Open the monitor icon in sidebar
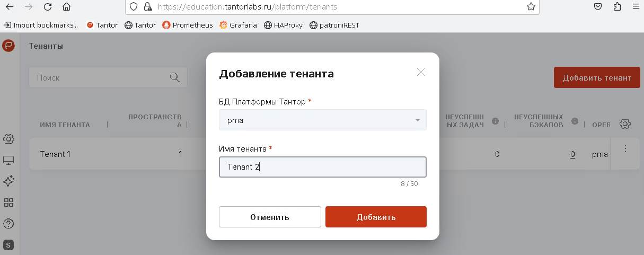Viewport: 644px width, 255px height. click(8, 160)
